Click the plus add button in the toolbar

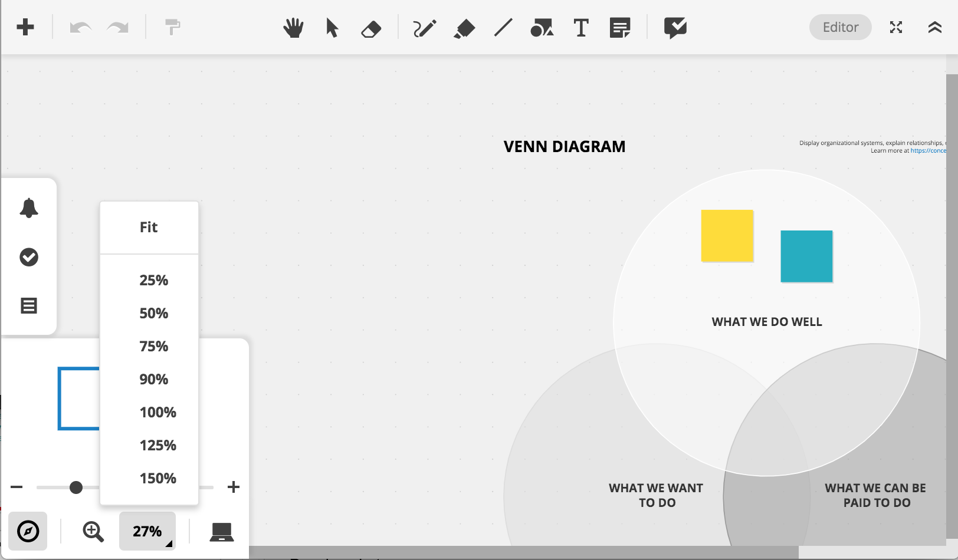click(25, 27)
